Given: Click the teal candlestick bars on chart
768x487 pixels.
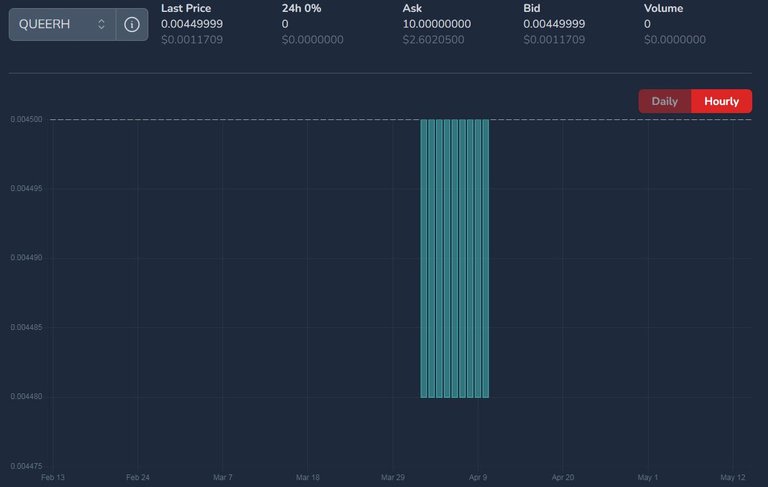Looking at the screenshot, I should coord(455,258).
